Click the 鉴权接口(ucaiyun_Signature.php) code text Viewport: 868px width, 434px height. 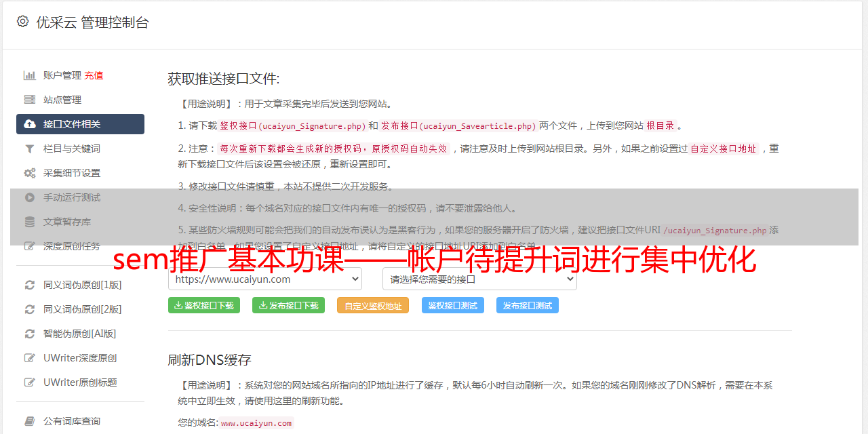(x=292, y=125)
